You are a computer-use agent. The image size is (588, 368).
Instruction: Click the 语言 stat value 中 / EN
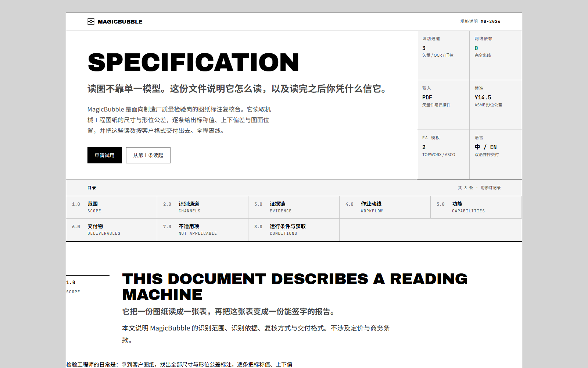tap(485, 147)
